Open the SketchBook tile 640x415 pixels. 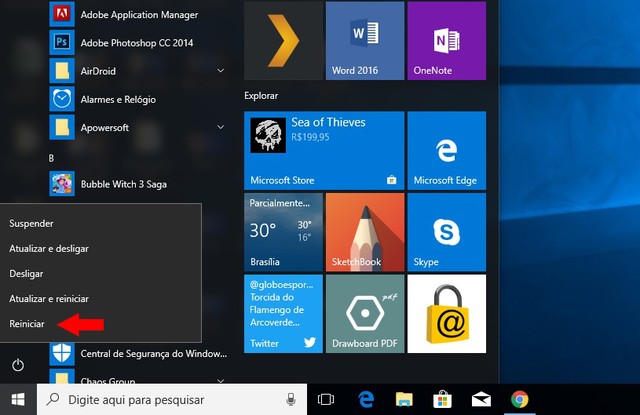[365, 232]
